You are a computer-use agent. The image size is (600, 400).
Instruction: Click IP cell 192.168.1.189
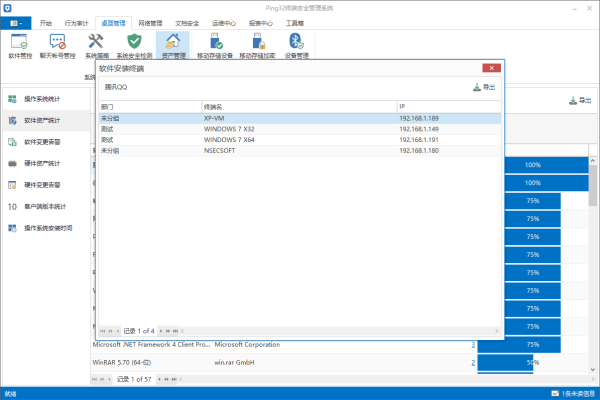point(419,119)
